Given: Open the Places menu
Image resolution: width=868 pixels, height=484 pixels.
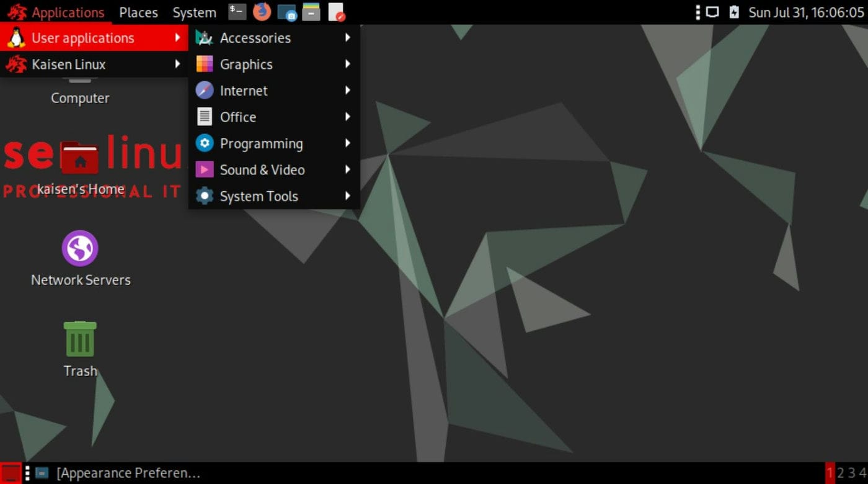Looking at the screenshot, I should (x=138, y=11).
